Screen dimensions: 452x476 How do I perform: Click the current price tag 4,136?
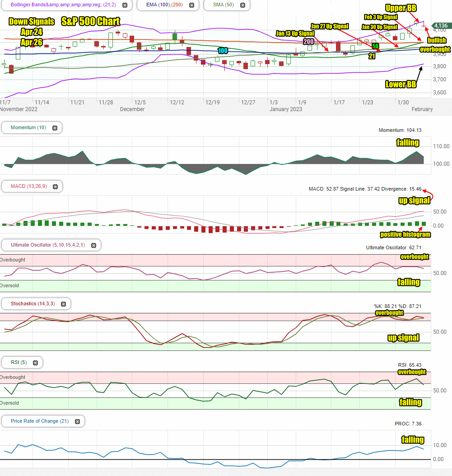coord(441,26)
